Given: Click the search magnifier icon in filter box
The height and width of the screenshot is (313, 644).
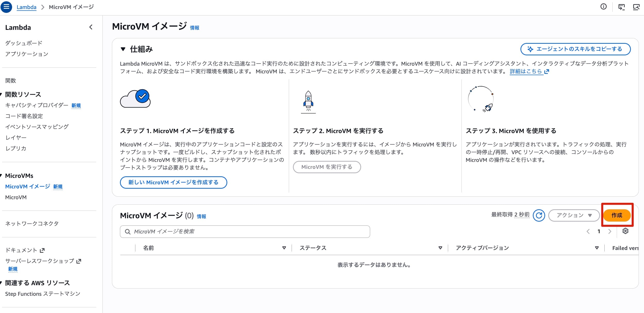Looking at the screenshot, I should coord(127,232).
